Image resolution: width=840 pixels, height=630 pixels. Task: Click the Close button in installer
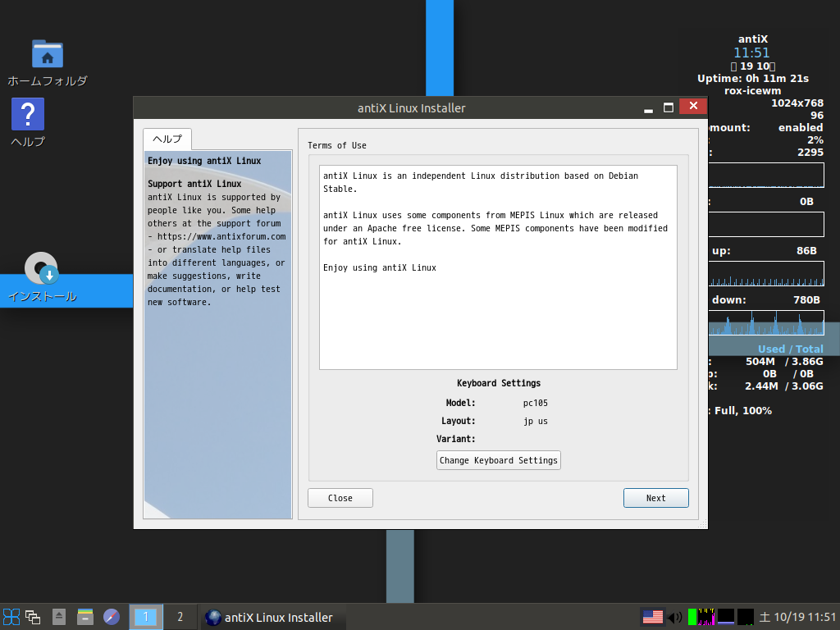point(340,498)
